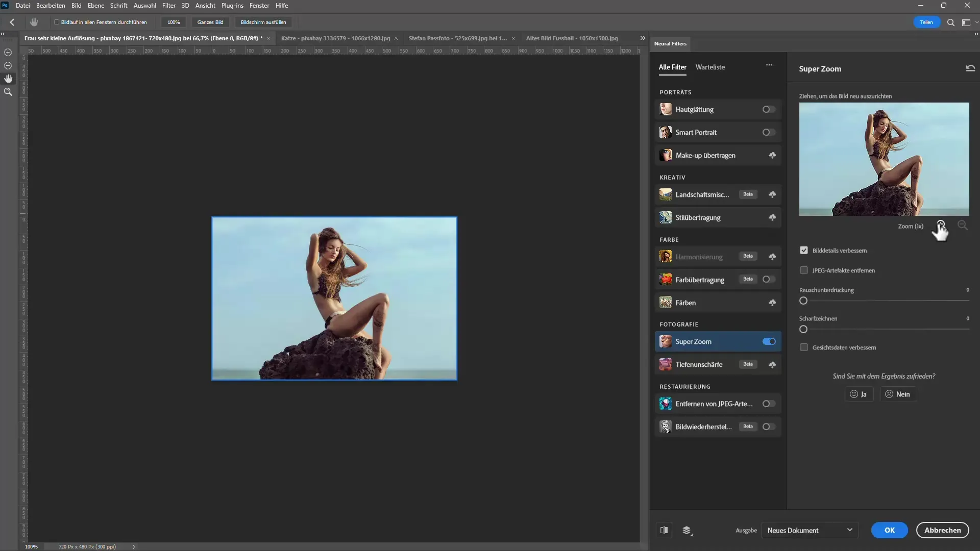The height and width of the screenshot is (551, 980).
Task: Reset Super Zoom parameters with the undo icon
Action: [x=970, y=68]
